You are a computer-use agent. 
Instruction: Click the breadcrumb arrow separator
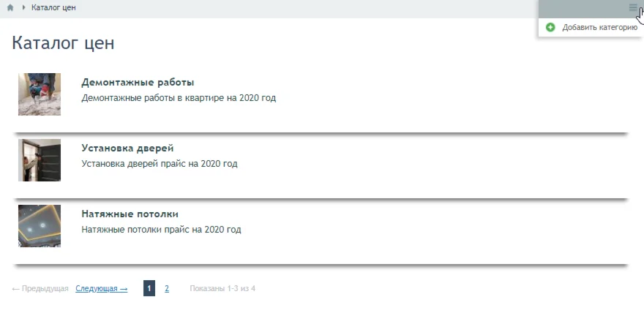23,7
